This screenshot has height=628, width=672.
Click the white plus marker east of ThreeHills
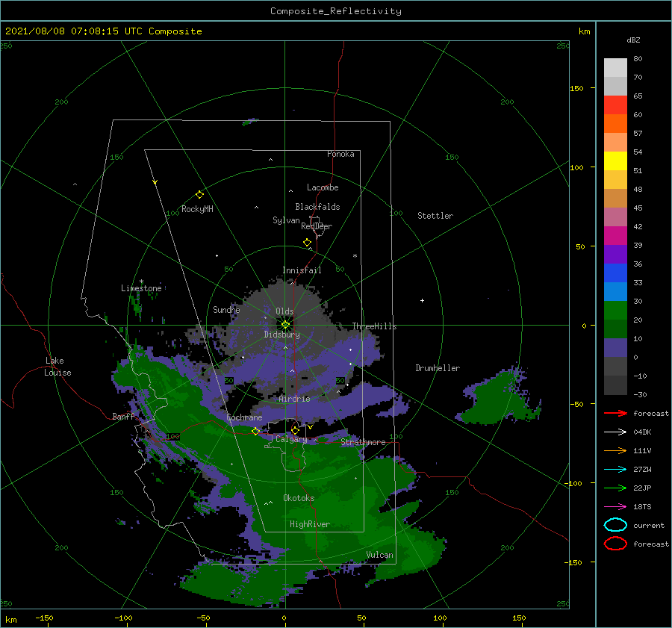(422, 300)
